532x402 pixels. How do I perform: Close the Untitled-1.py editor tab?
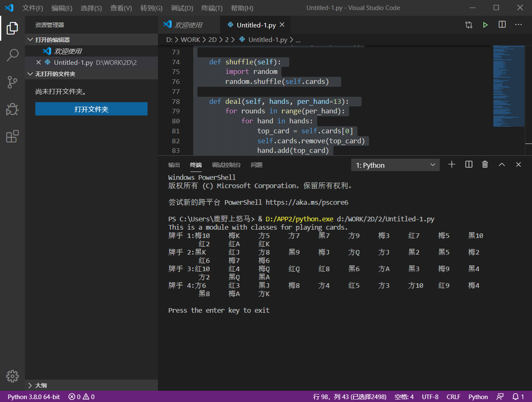[x=282, y=25]
